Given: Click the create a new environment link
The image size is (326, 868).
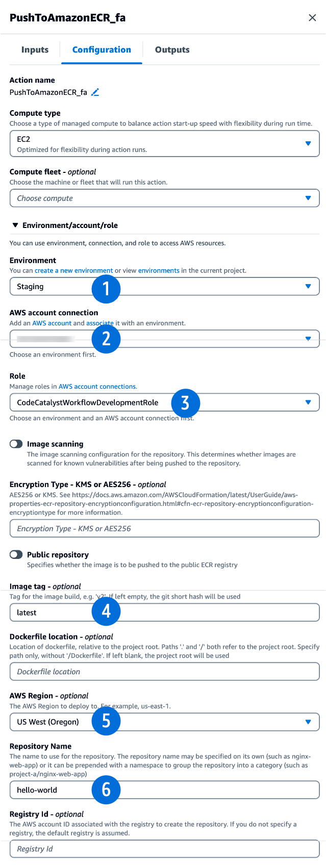Looking at the screenshot, I should (x=73, y=271).
